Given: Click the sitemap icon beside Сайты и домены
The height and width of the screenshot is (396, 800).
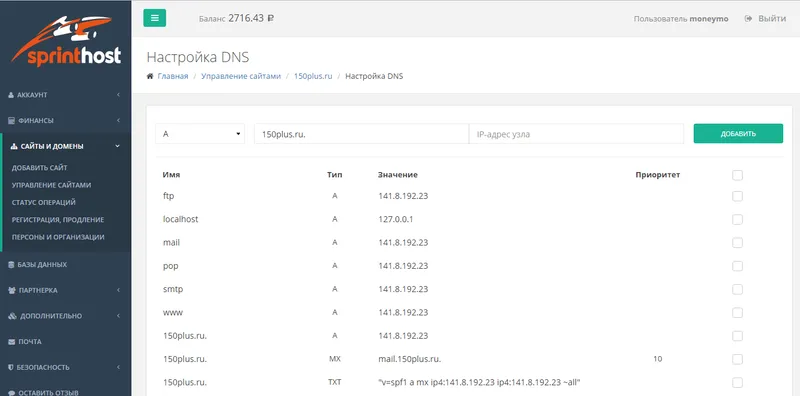Looking at the screenshot, I should pyautogui.click(x=14, y=146).
